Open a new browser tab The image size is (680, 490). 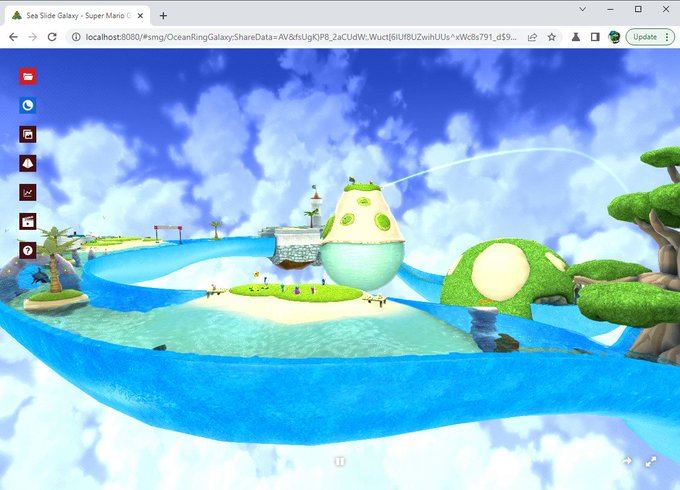click(163, 16)
